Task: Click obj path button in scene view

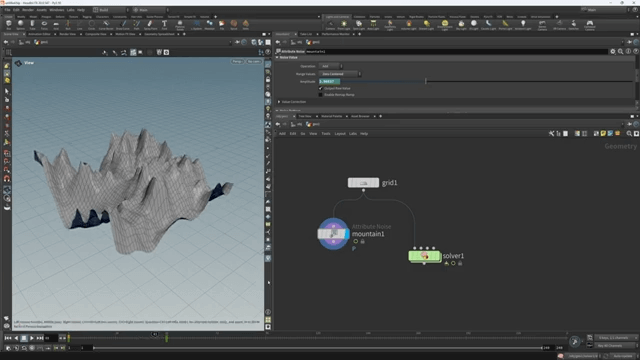Action: click(25, 42)
